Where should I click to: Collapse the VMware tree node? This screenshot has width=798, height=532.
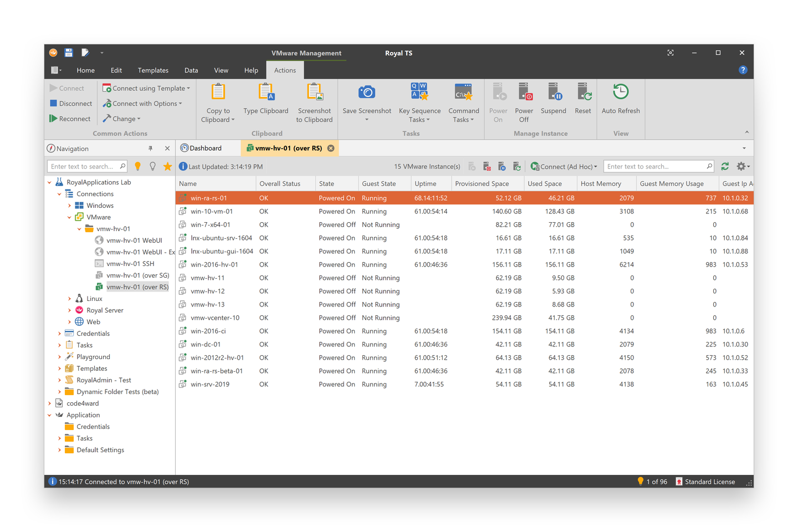[69, 217]
